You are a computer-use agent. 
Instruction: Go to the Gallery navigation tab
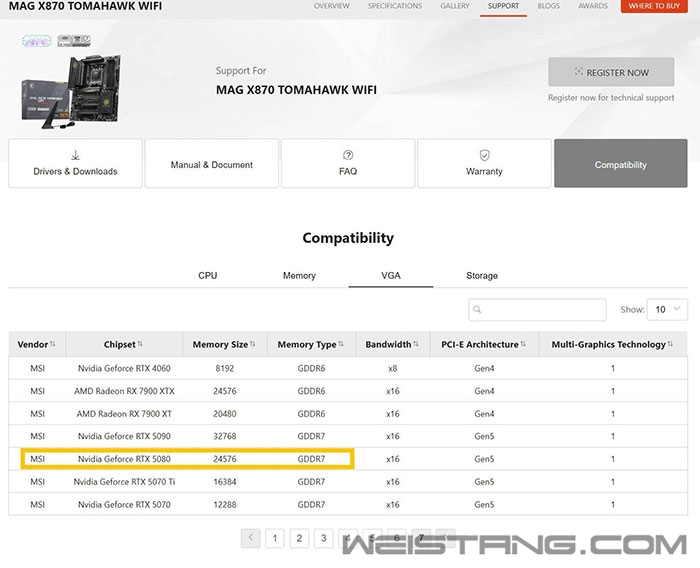[x=454, y=6]
